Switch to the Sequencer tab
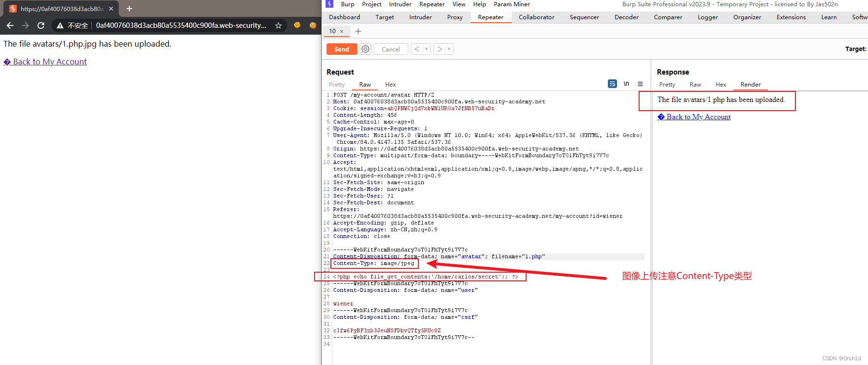Image resolution: width=868 pixels, height=365 pixels. pyautogui.click(x=584, y=17)
